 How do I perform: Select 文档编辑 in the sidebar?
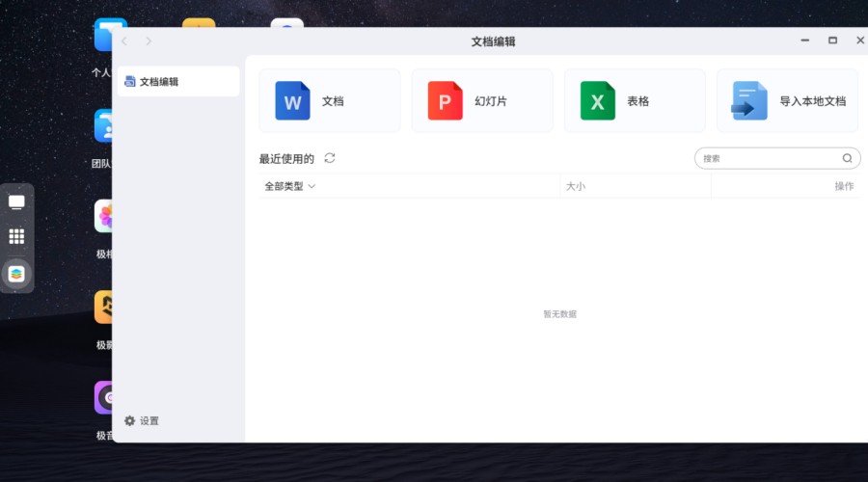coord(178,81)
